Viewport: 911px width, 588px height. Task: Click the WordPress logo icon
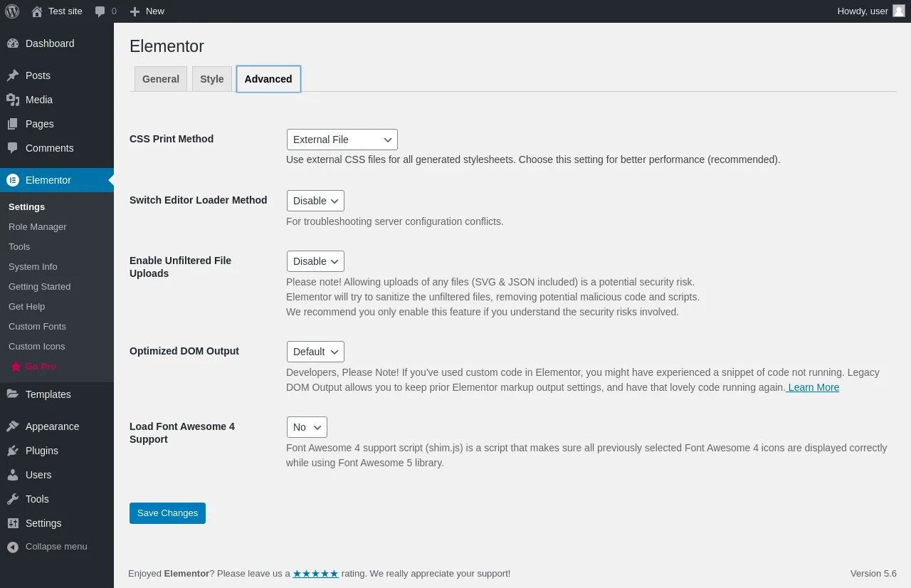tap(12, 11)
